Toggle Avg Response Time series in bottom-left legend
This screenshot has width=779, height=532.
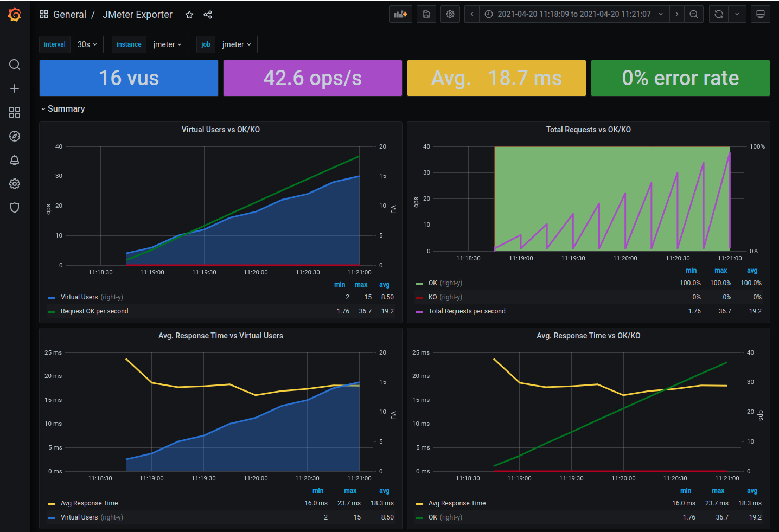tap(89, 503)
